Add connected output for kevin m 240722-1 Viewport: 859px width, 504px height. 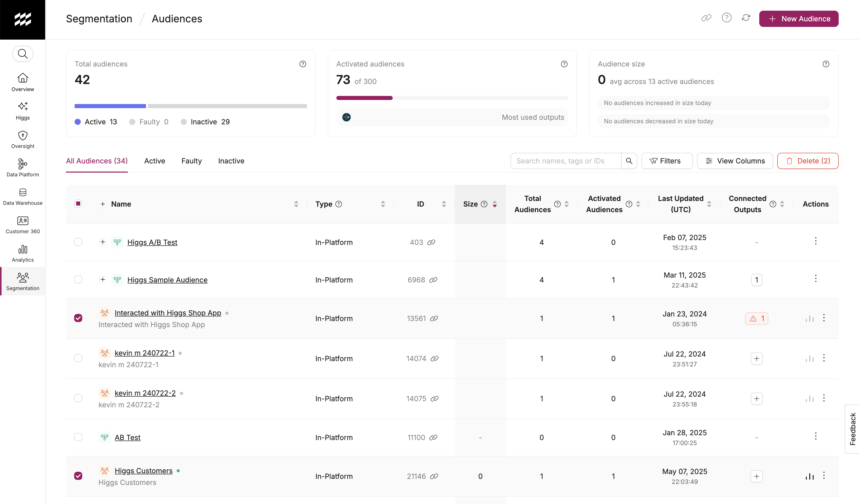(x=756, y=359)
